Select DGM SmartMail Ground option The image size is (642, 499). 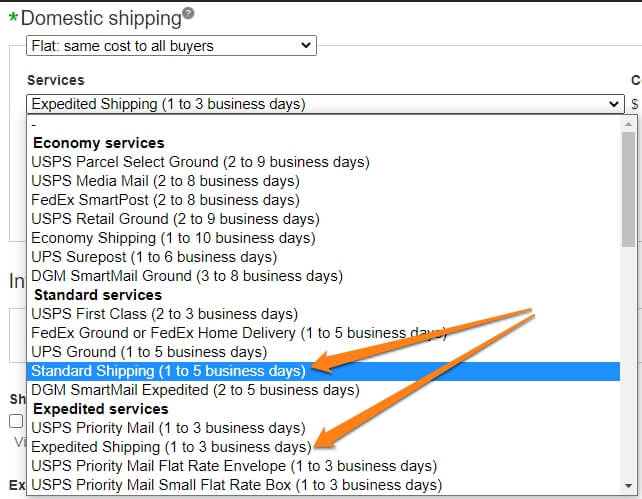point(323,276)
